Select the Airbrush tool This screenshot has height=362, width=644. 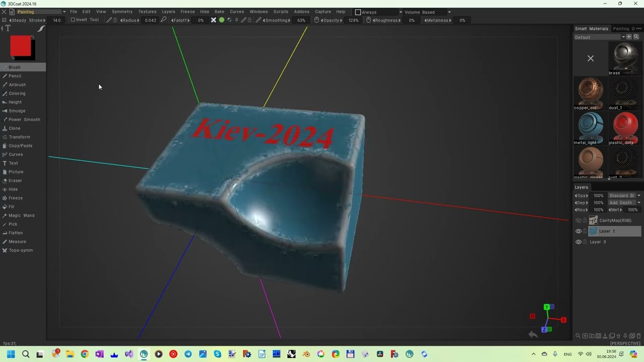[x=23, y=84]
